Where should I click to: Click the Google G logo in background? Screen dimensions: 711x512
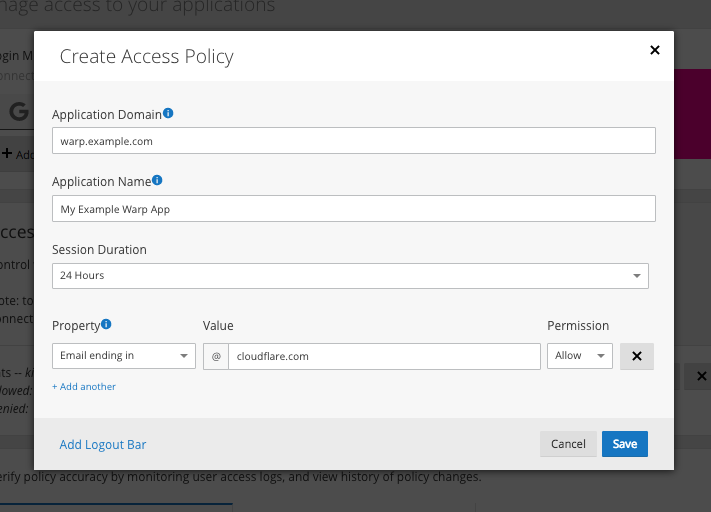pos(19,112)
